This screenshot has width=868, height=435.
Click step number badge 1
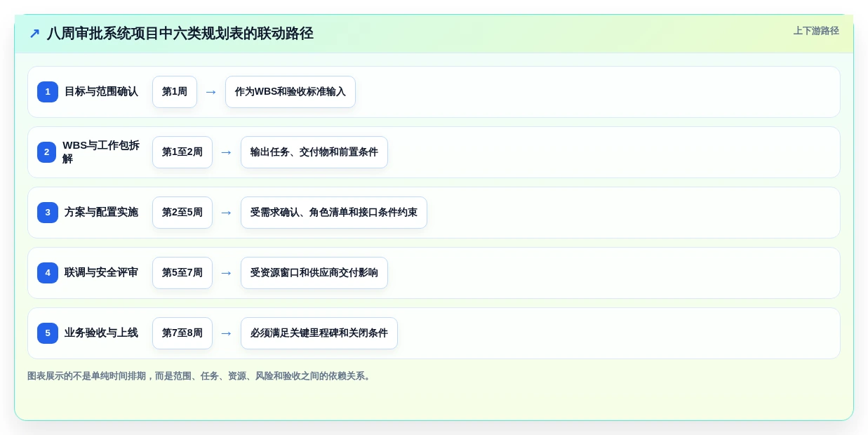[48, 92]
